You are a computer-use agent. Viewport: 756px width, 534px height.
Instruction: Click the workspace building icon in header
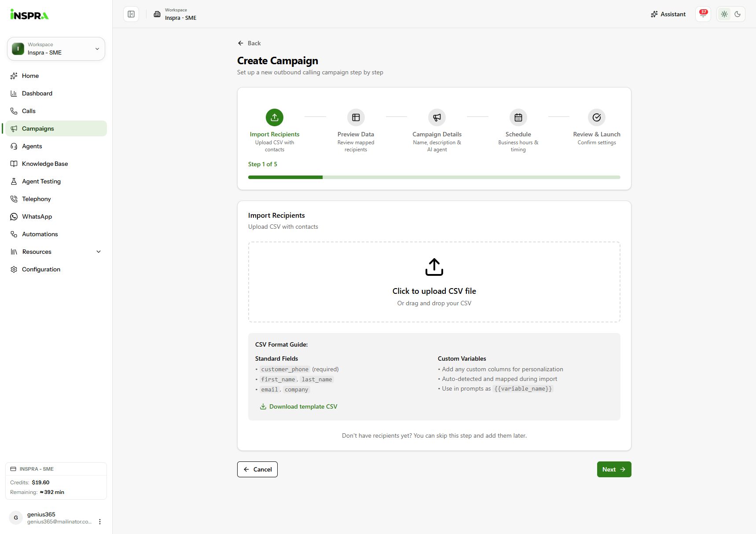157,14
